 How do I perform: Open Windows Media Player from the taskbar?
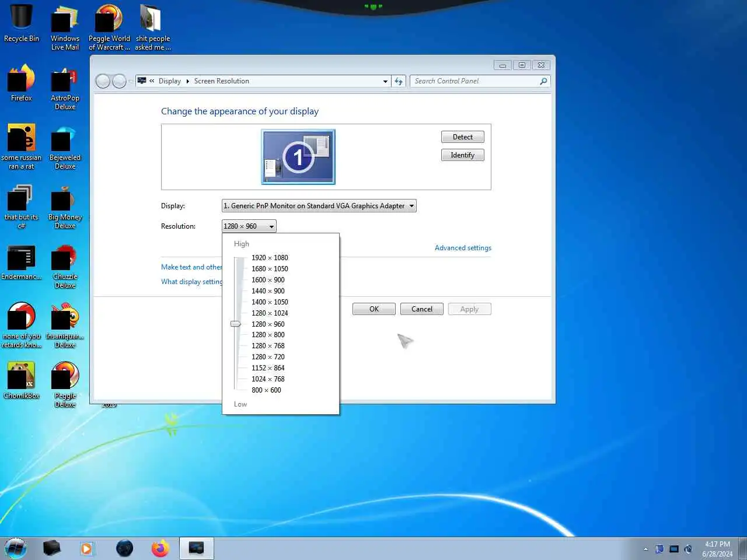tap(87, 548)
